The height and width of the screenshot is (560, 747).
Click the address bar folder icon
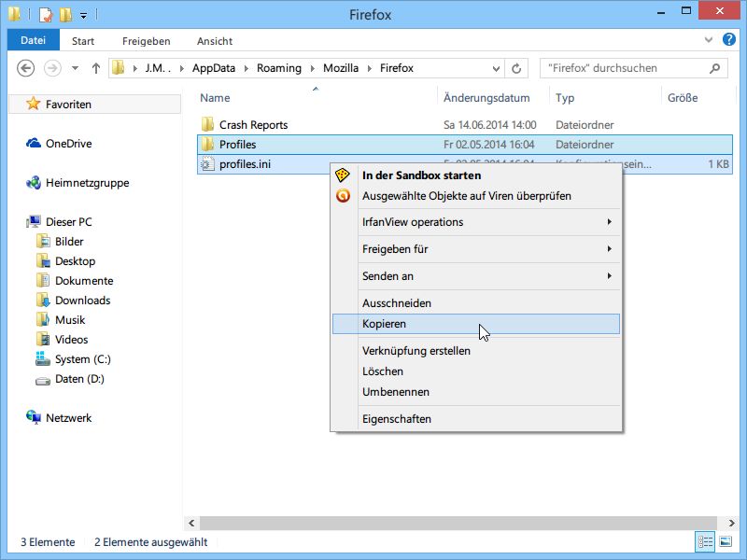[119, 68]
